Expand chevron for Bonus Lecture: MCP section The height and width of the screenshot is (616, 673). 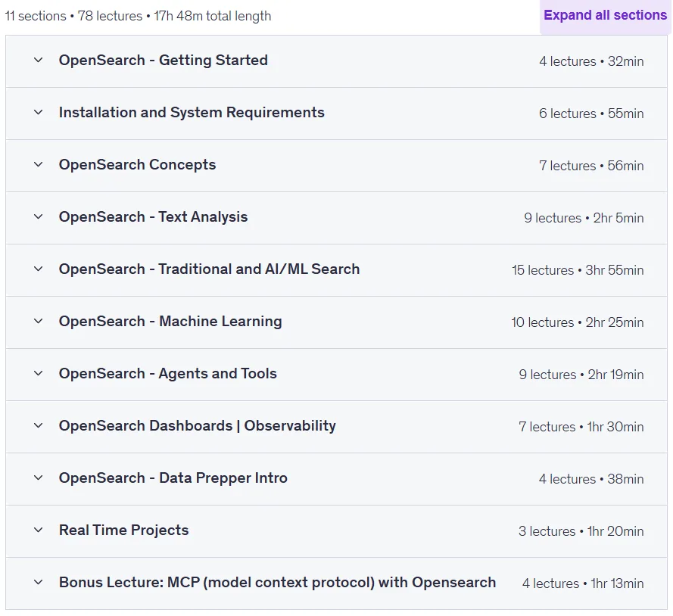click(38, 583)
